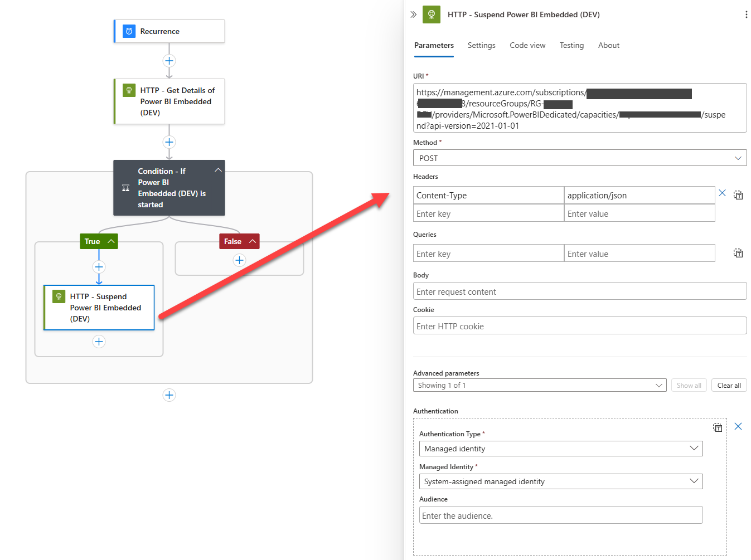The image size is (751, 560).
Task: Collapse the panel with double chevron icon
Action: coord(413,14)
